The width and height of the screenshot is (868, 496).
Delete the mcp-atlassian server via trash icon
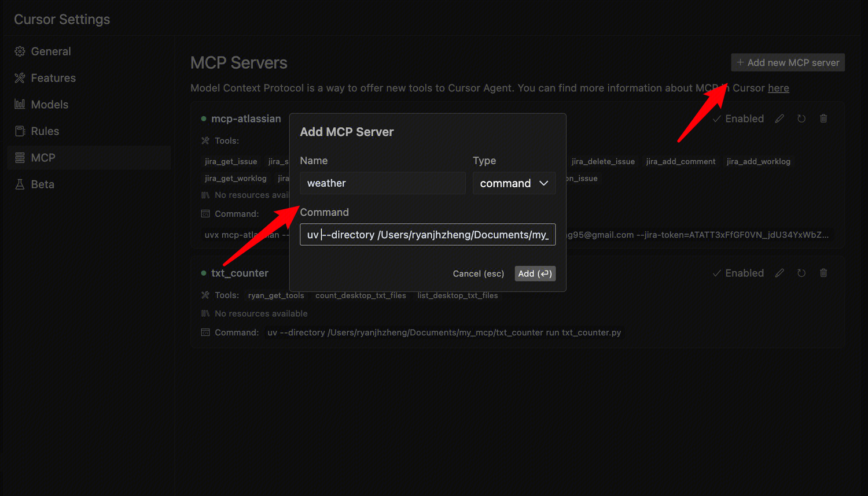823,118
